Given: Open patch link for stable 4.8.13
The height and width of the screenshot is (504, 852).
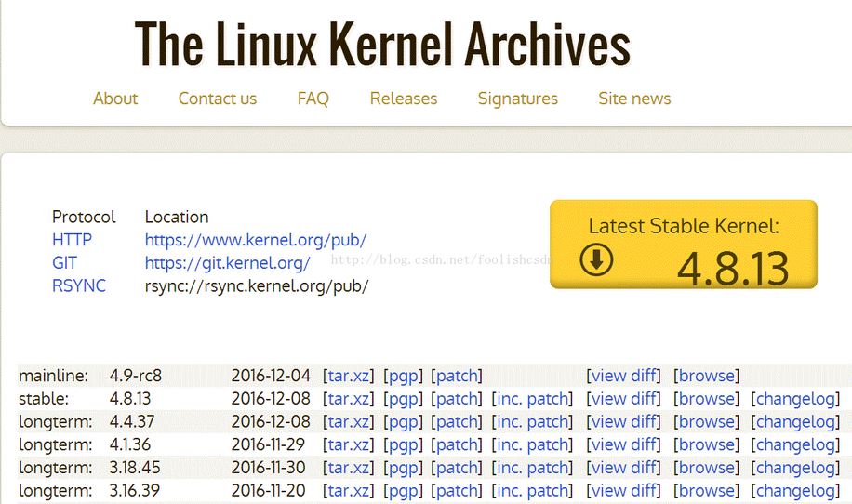Looking at the screenshot, I should (x=457, y=399).
